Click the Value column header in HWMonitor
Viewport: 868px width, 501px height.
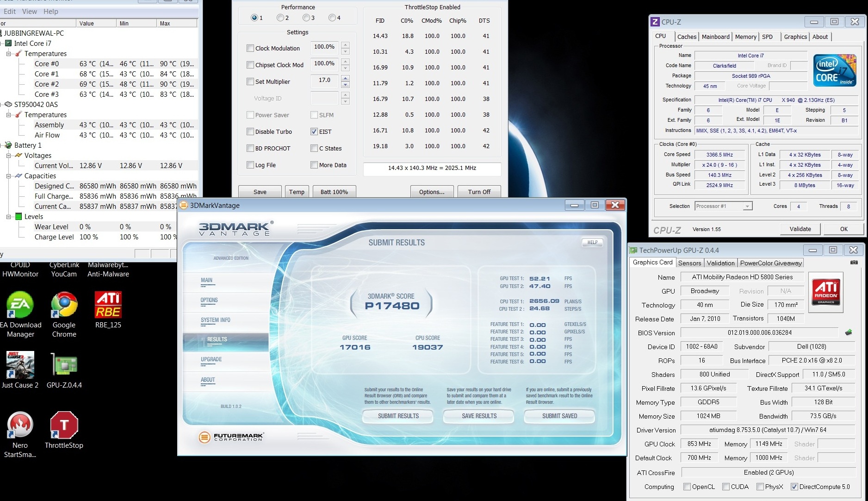pos(96,23)
